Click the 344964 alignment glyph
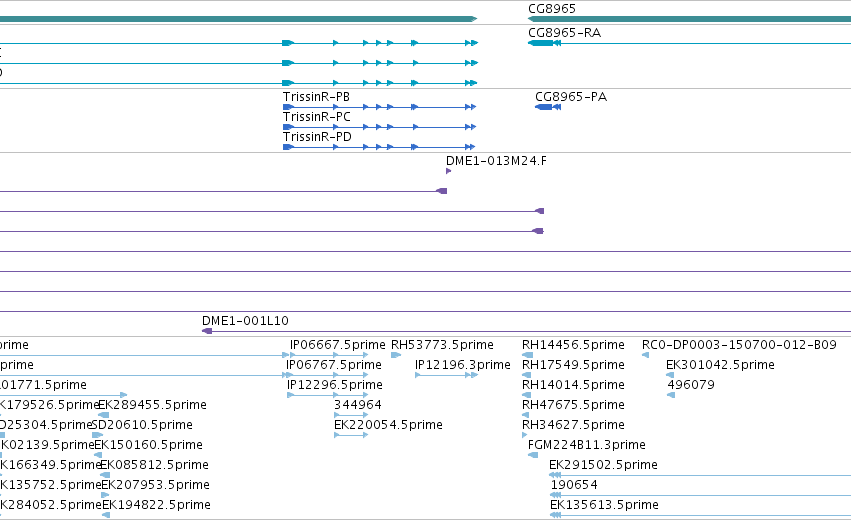The width and height of the screenshot is (851, 520). coord(351,415)
